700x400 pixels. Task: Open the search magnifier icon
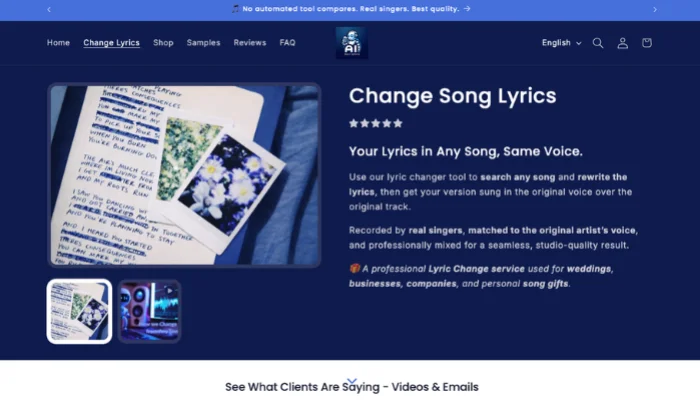[598, 43]
